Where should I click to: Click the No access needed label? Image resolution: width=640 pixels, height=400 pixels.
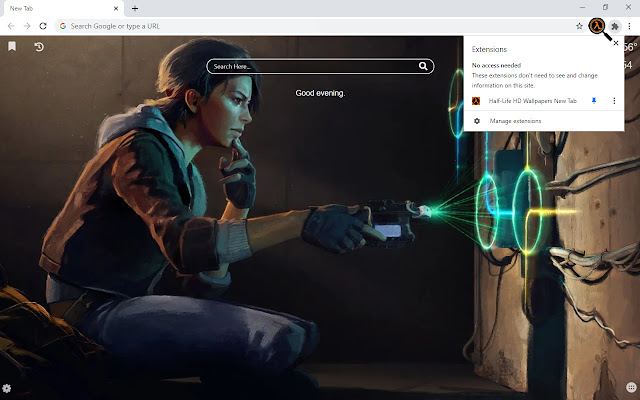coord(496,65)
